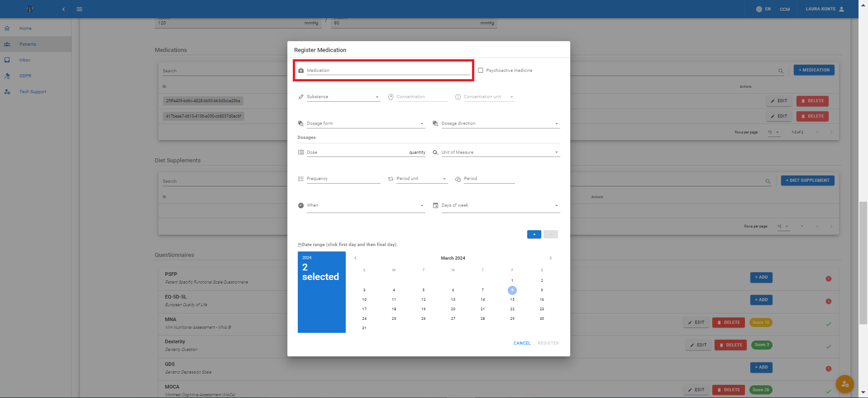Toggle the Psychoactive medicine checkbox
The width and height of the screenshot is (868, 398).
[x=481, y=71]
